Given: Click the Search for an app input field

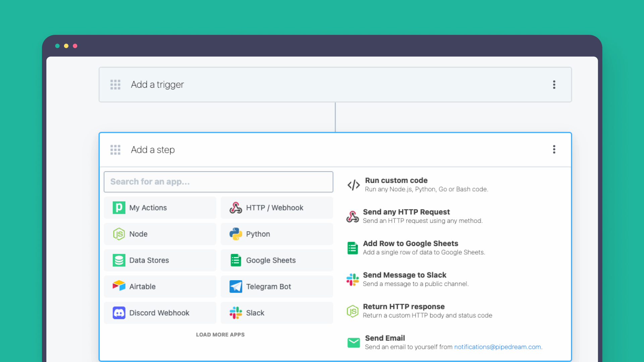Looking at the screenshot, I should pyautogui.click(x=218, y=182).
